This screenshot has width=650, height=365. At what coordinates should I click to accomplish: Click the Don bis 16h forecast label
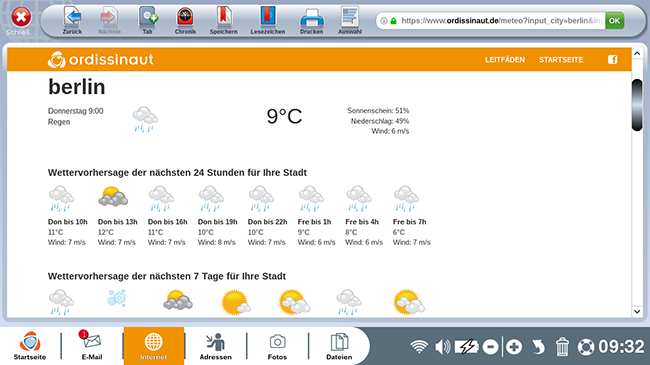pyautogui.click(x=167, y=222)
